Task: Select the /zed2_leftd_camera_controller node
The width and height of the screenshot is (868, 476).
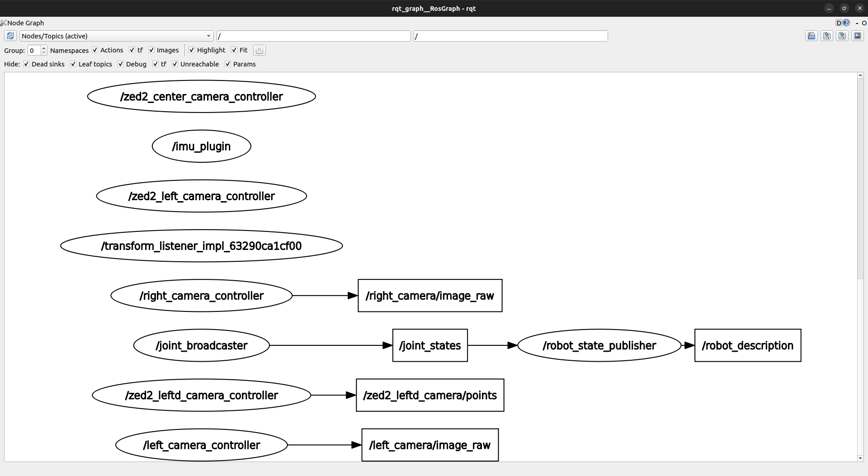Action: coord(202,395)
